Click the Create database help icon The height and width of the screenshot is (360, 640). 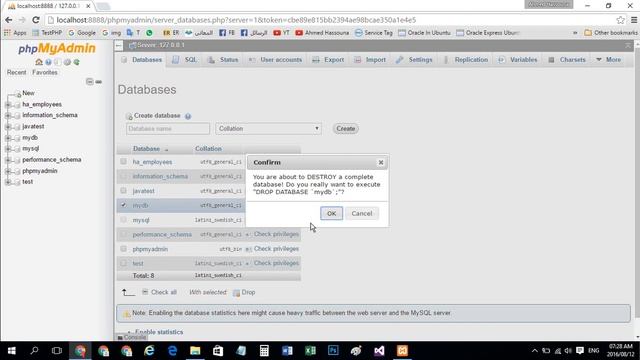tap(188, 116)
